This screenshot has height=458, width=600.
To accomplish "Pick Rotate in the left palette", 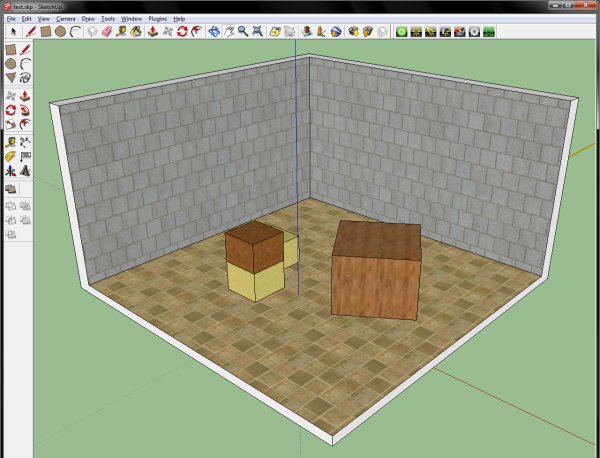I will 11,110.
